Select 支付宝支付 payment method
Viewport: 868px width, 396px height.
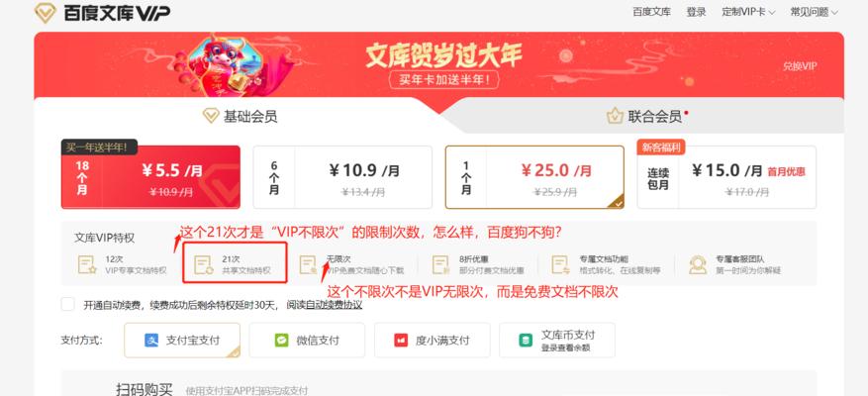click(x=182, y=340)
